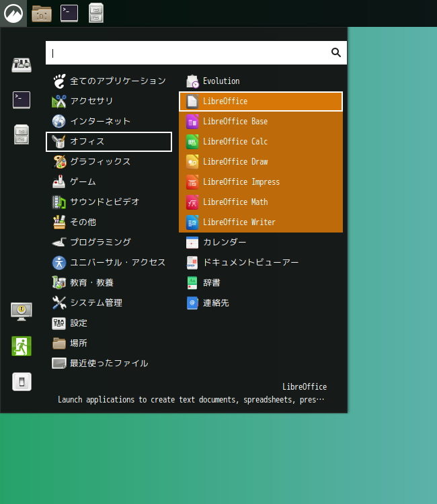Open 最近使ったファイル list
Viewport: 437px width, 504px height.
[108, 364]
